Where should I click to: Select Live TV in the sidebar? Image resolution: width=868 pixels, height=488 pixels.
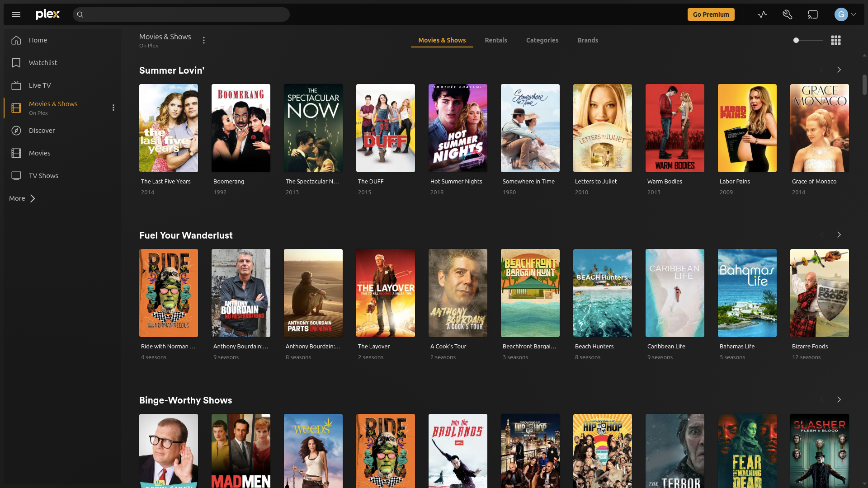click(40, 85)
